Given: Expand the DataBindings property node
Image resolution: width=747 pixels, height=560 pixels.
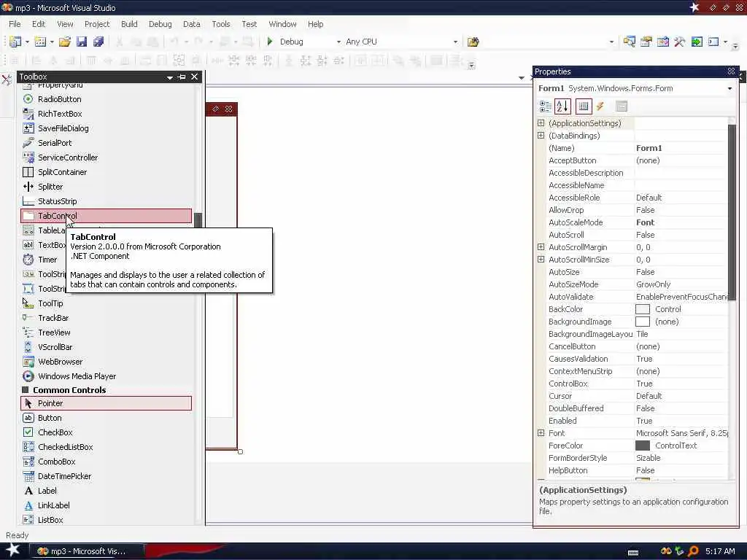Looking at the screenshot, I should (541, 135).
